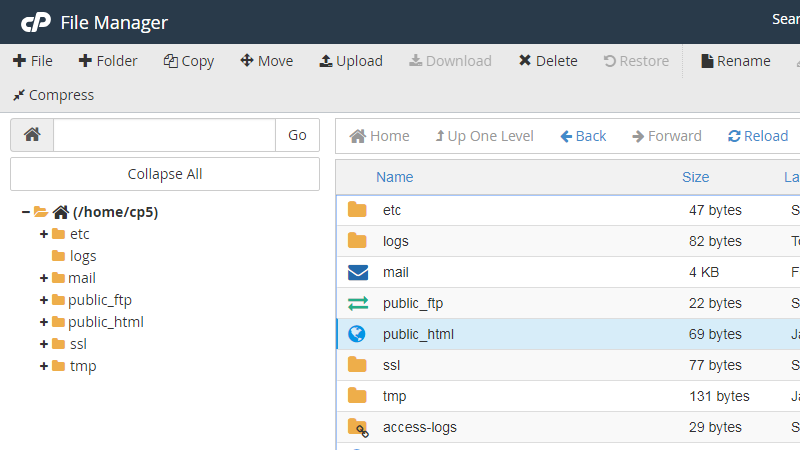800x450 pixels.
Task: Click the etc folder icon in file list
Action: pos(357,210)
